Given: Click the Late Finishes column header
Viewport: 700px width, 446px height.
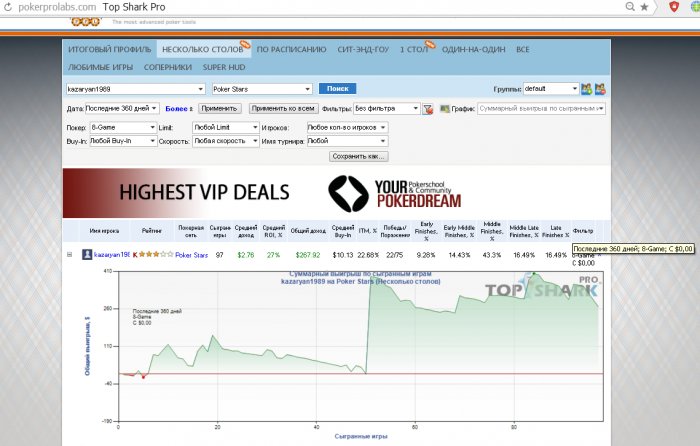Looking at the screenshot, I should pos(556,231).
